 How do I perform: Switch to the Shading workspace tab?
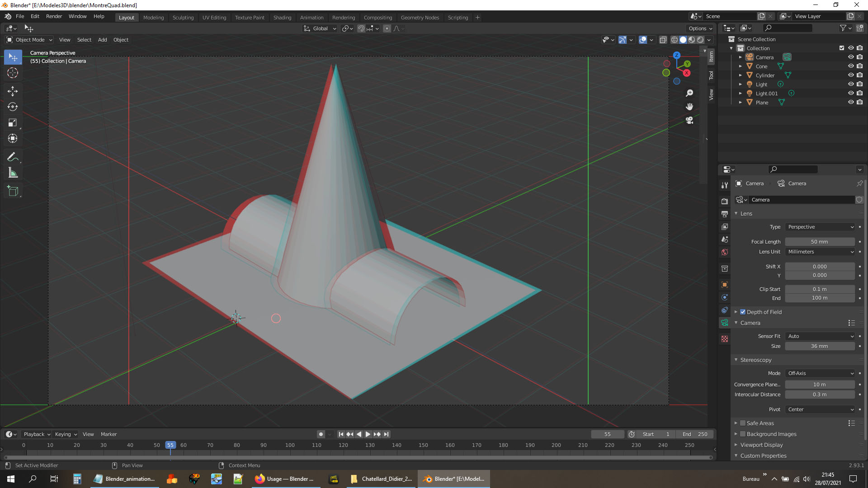point(282,18)
